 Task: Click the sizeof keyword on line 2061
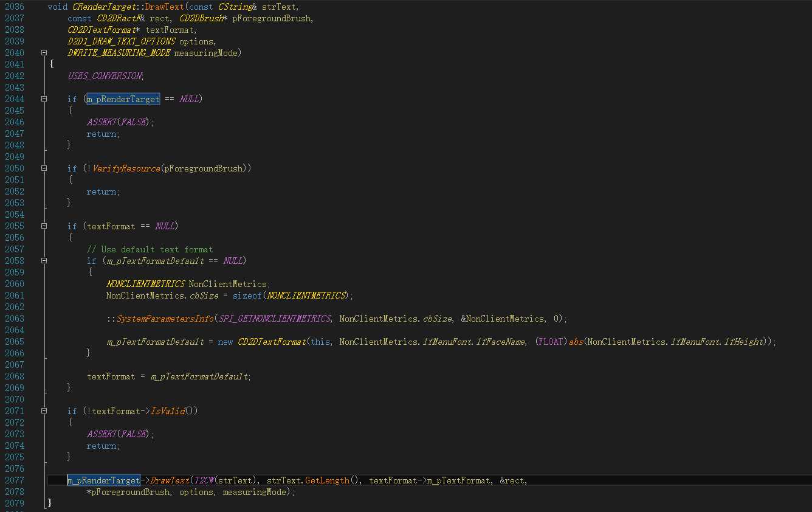[x=247, y=296]
